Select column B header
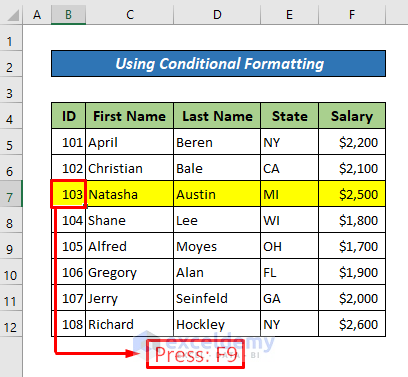 point(68,15)
